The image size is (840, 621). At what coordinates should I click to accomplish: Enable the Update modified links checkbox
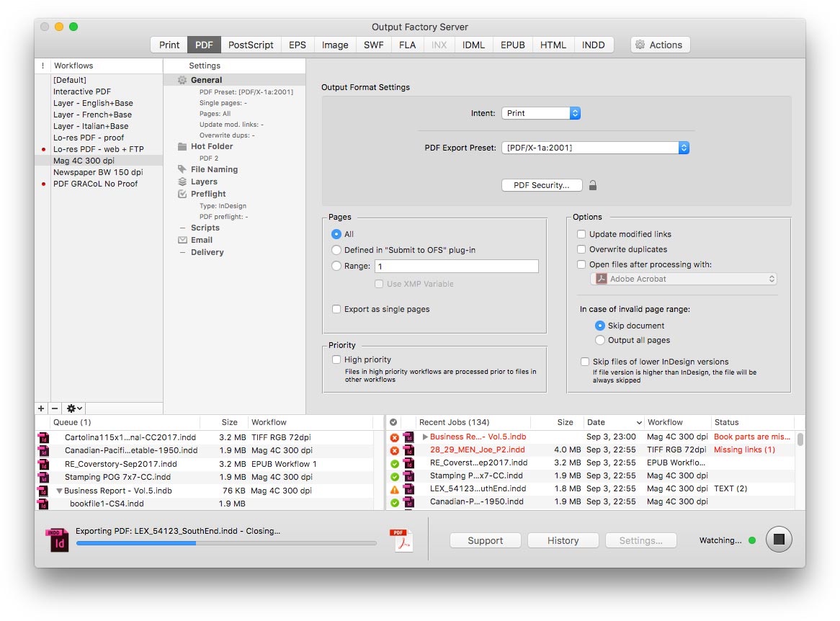[x=581, y=233]
